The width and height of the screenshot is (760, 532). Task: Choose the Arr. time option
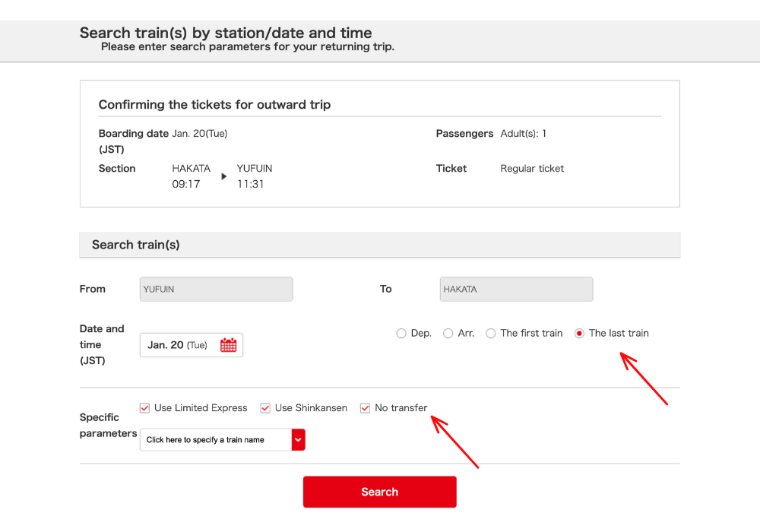click(448, 334)
